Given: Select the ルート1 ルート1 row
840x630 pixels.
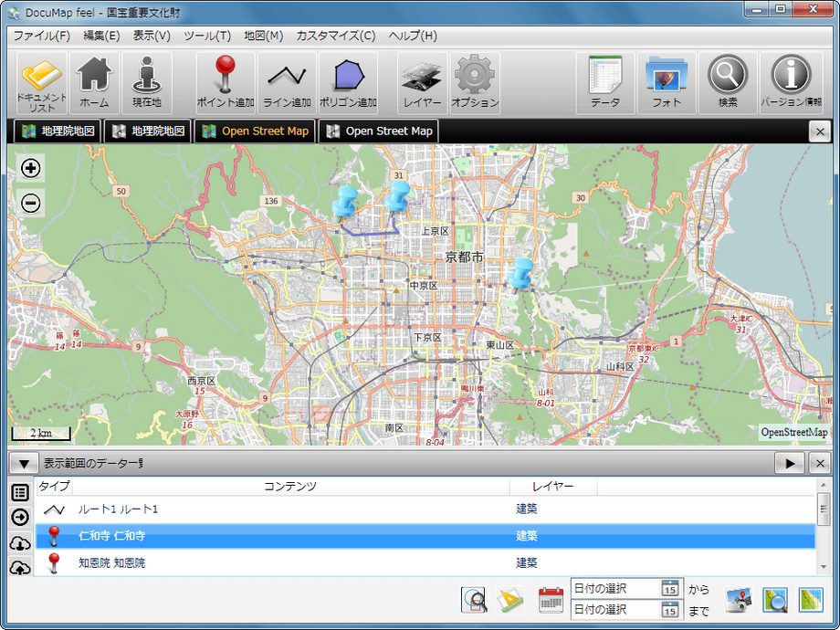Looking at the screenshot, I should [x=425, y=509].
